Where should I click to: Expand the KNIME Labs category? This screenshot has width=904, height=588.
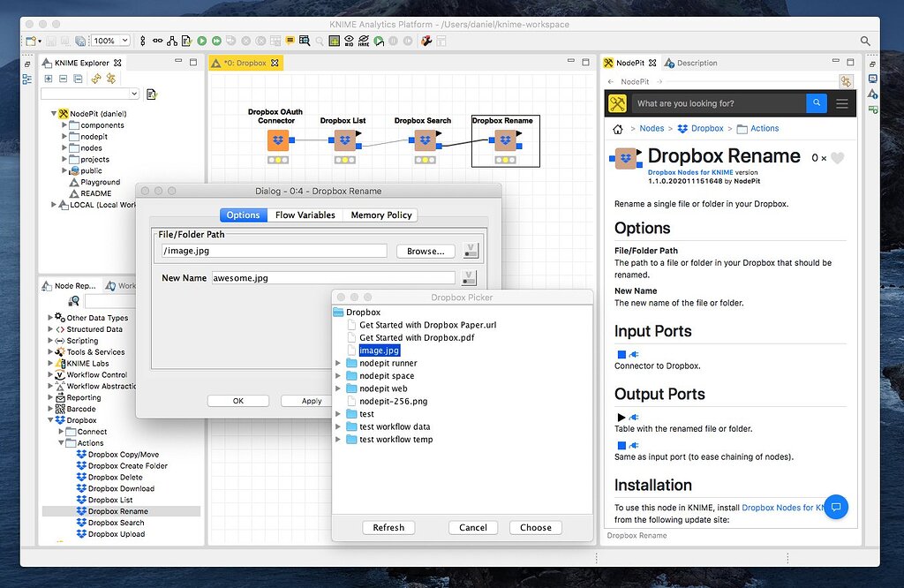[50, 363]
